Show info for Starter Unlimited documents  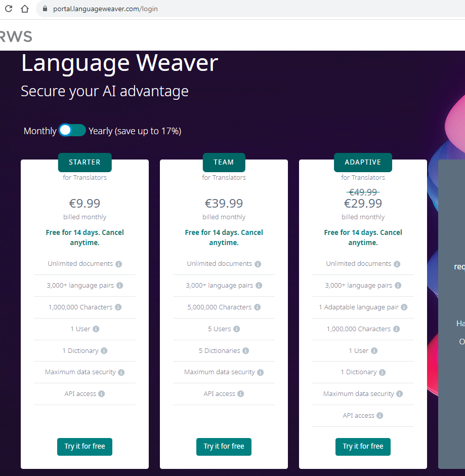pos(118,264)
